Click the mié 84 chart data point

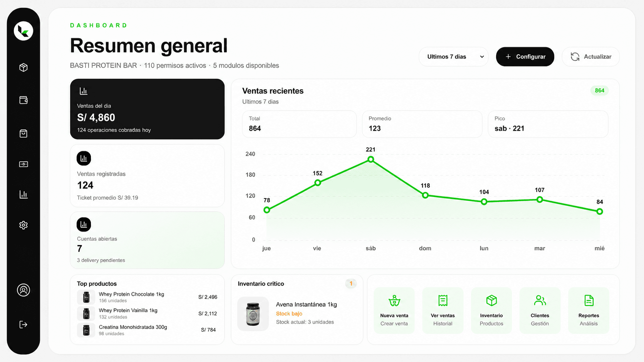(600, 212)
